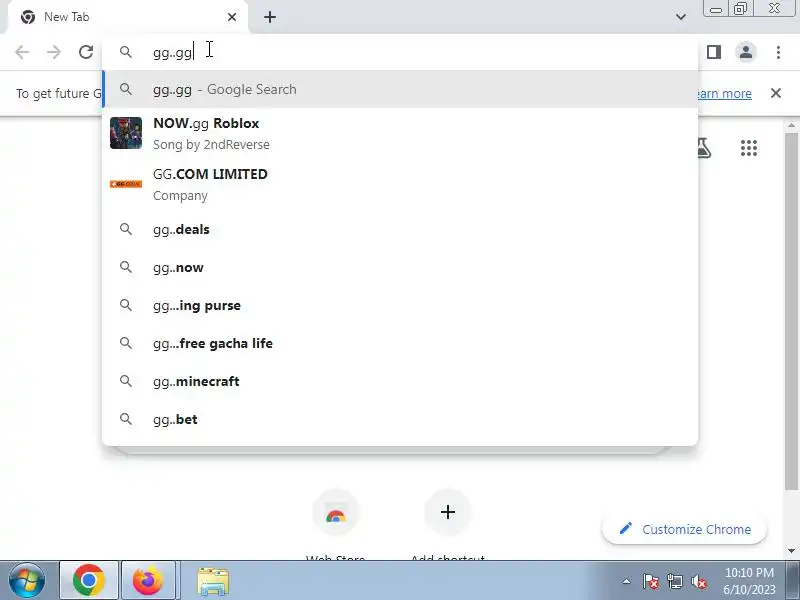Click the muted volume tray icon
Viewport: 800px width, 600px height.
pyautogui.click(x=698, y=581)
